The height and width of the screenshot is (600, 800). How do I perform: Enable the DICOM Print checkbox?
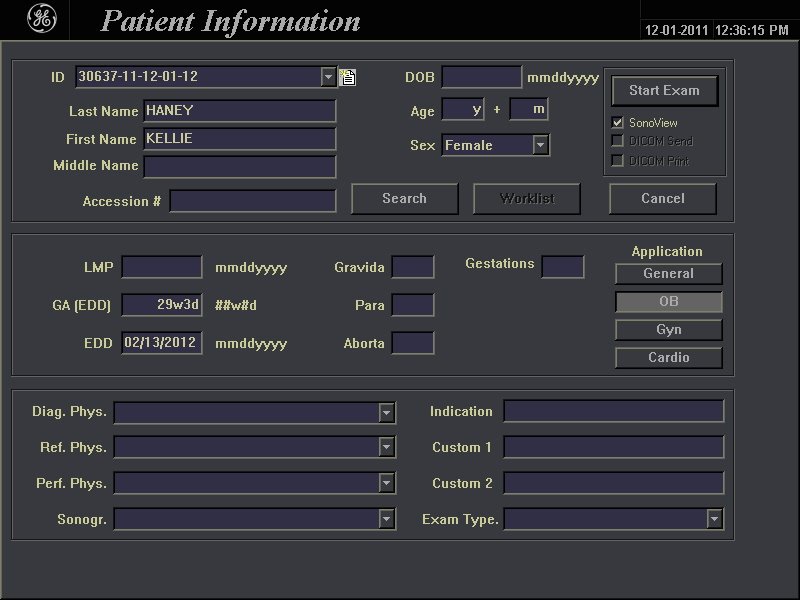coord(618,160)
